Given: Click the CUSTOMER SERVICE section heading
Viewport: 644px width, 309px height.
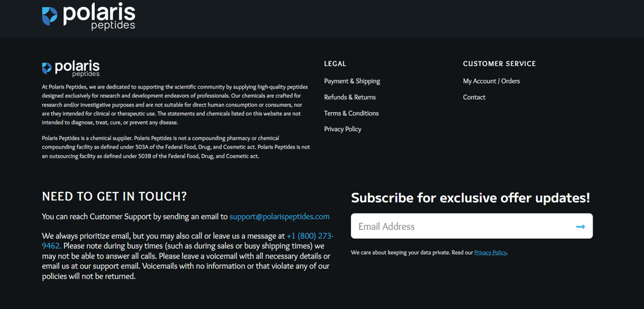Looking at the screenshot, I should pos(499,64).
